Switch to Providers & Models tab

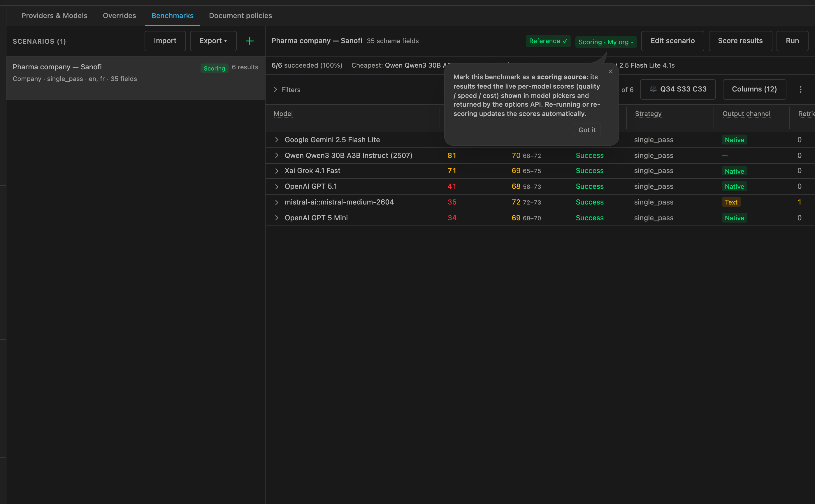[54, 16]
